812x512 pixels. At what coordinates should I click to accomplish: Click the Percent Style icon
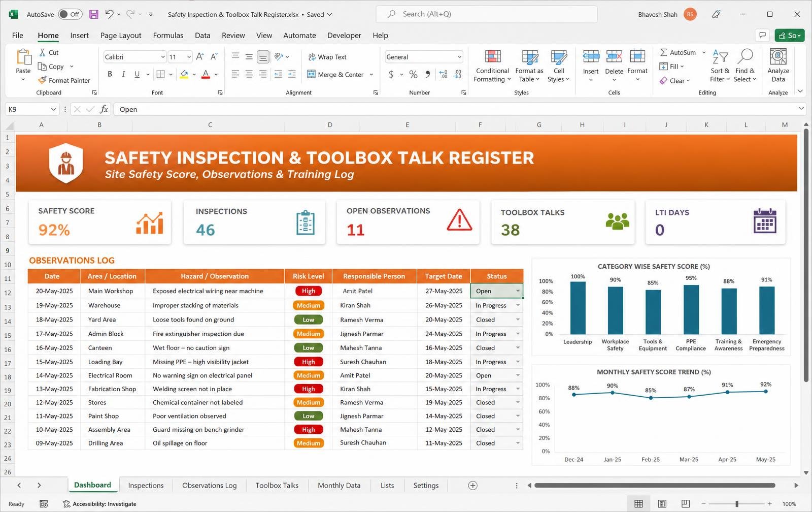click(x=414, y=75)
